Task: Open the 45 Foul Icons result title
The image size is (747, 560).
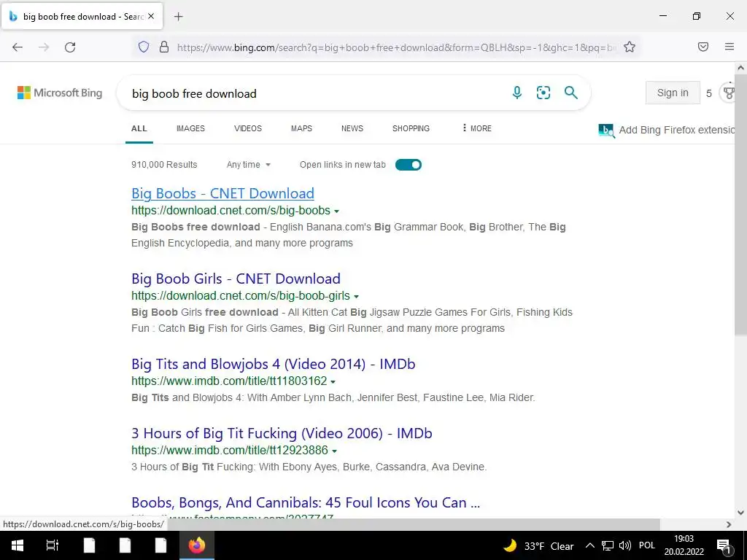Action: tap(306, 502)
